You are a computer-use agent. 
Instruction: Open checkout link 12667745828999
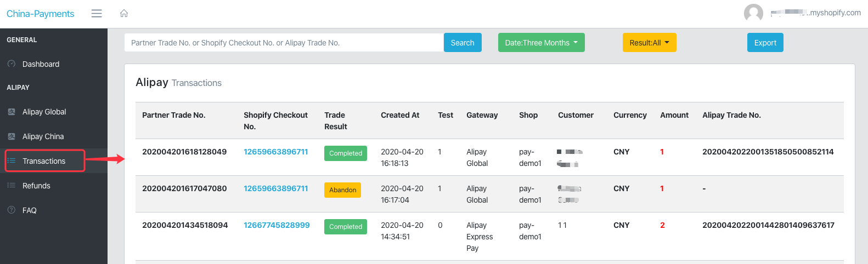(277, 225)
